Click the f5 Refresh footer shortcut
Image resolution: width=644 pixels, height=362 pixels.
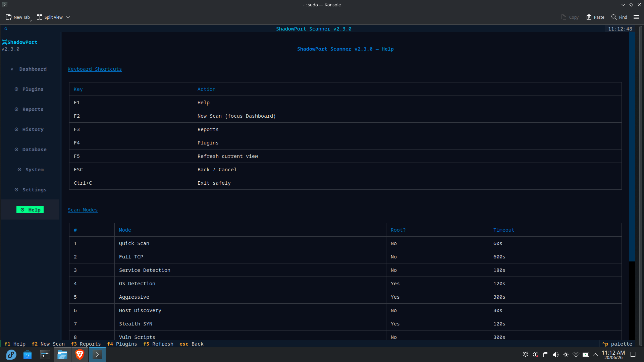pyautogui.click(x=158, y=344)
